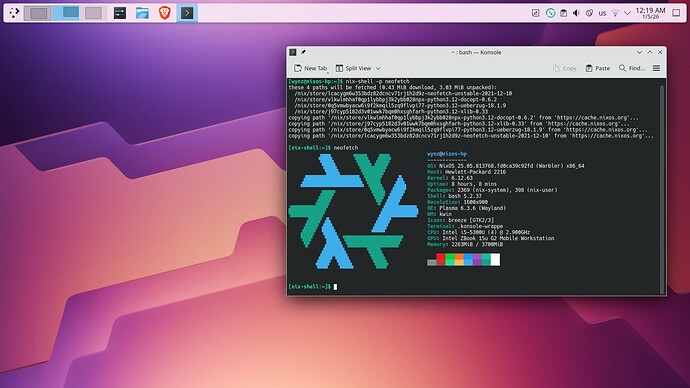Viewport: 690px width, 388px height.
Task: Toggle the pin on all desktops icon
Action: pyautogui.click(x=303, y=52)
